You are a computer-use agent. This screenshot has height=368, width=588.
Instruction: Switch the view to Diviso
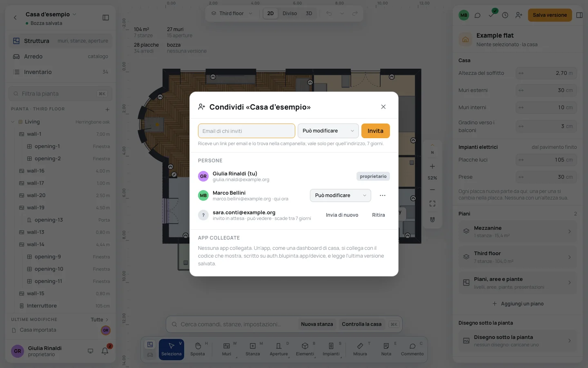[290, 13]
